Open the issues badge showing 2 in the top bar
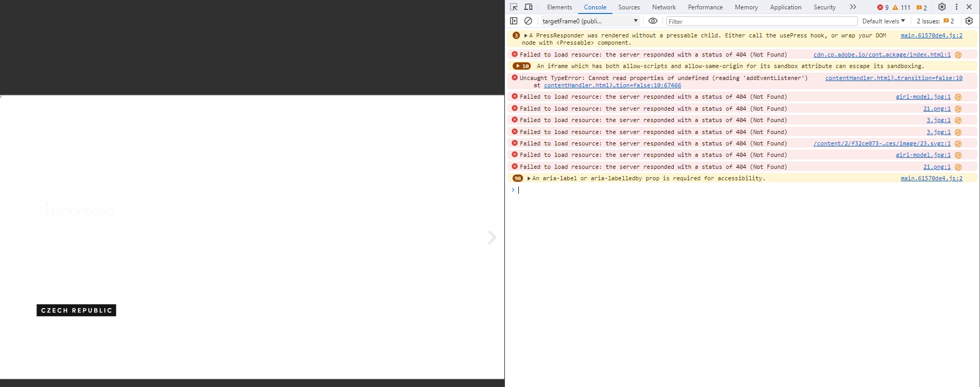The width and height of the screenshot is (980, 387). (x=922, y=8)
